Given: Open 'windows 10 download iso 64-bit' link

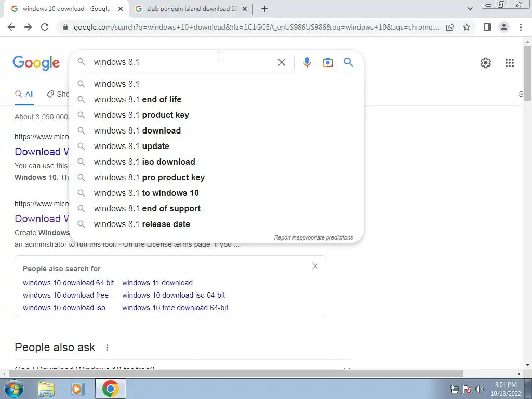Looking at the screenshot, I should [x=174, y=295].
